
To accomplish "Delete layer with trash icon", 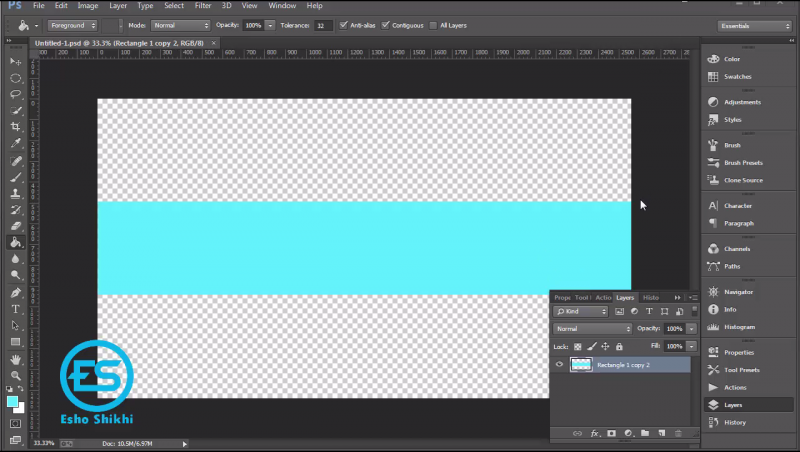I will (x=678, y=433).
